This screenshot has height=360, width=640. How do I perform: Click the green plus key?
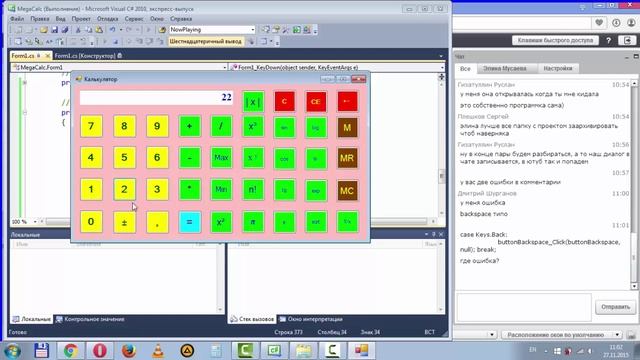(x=189, y=126)
